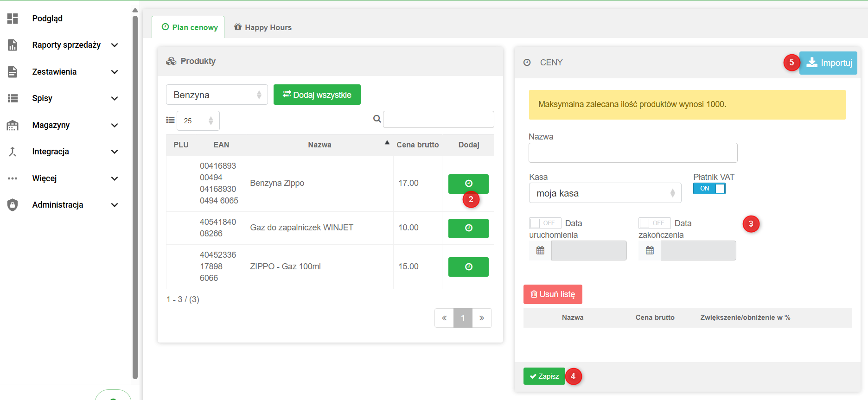Switch to the Happy Hours tab
The height and width of the screenshot is (400, 868).
(263, 27)
